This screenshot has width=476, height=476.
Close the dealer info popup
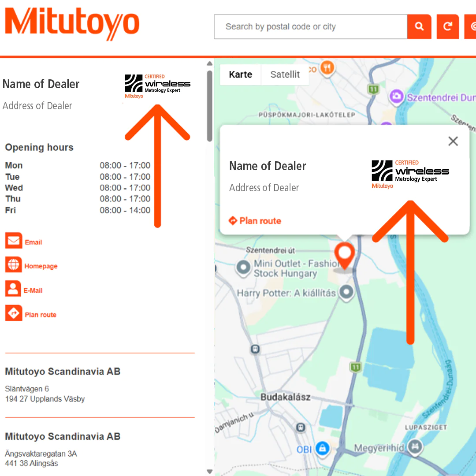pyautogui.click(x=453, y=141)
